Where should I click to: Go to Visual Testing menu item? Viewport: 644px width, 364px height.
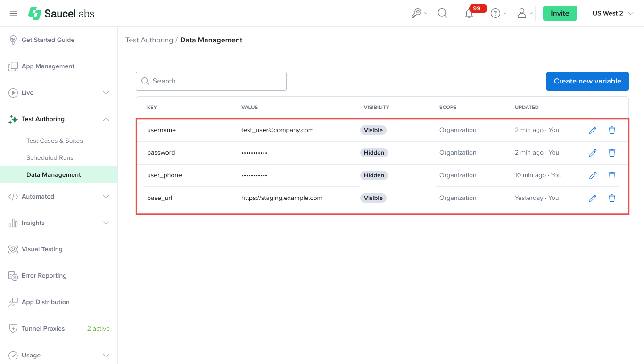tap(42, 249)
